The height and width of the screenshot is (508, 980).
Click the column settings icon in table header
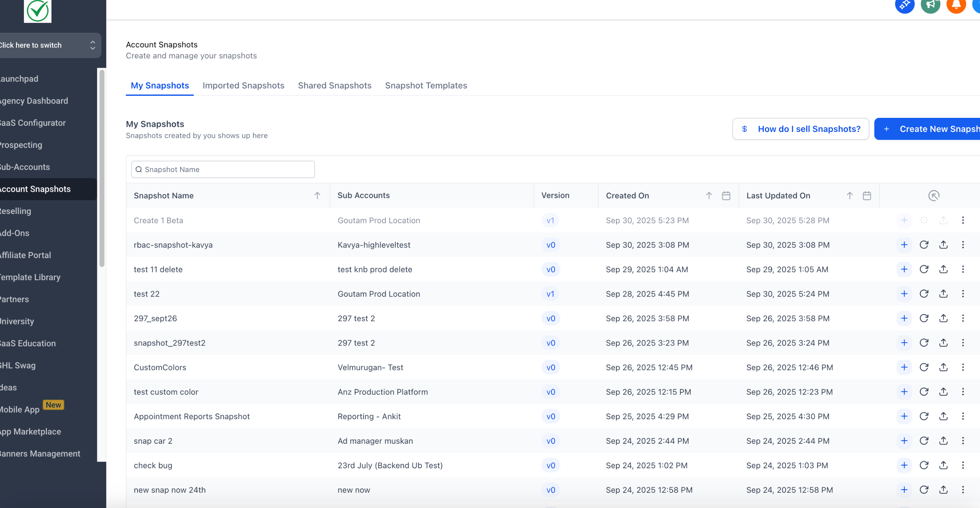click(x=934, y=196)
